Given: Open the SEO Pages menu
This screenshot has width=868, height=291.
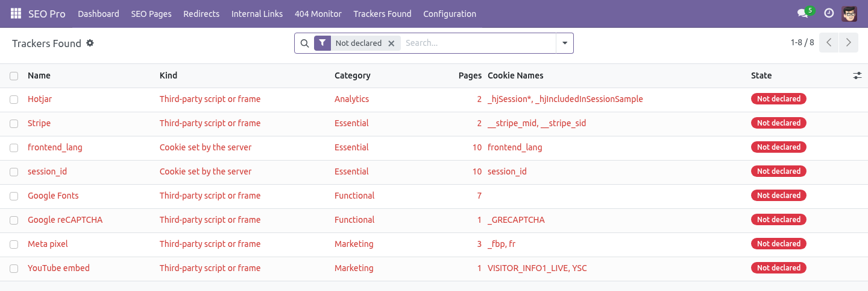Looking at the screenshot, I should [151, 13].
